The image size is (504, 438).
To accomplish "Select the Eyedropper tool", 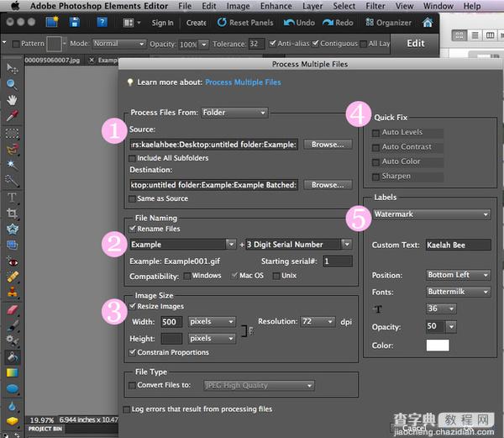I will pos(13,116).
